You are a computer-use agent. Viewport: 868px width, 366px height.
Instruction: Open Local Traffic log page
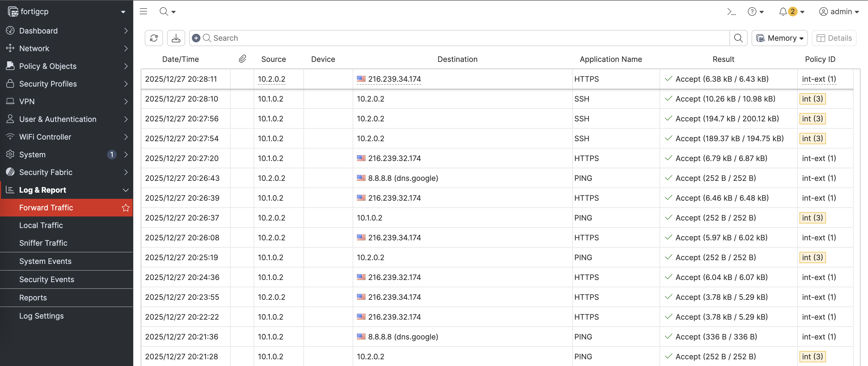click(x=41, y=225)
